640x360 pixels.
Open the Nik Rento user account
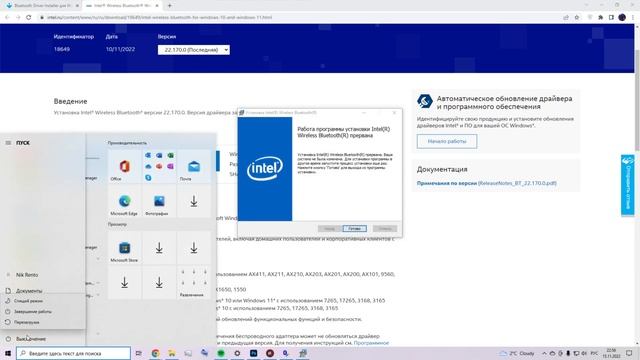pyautogui.click(x=27, y=275)
